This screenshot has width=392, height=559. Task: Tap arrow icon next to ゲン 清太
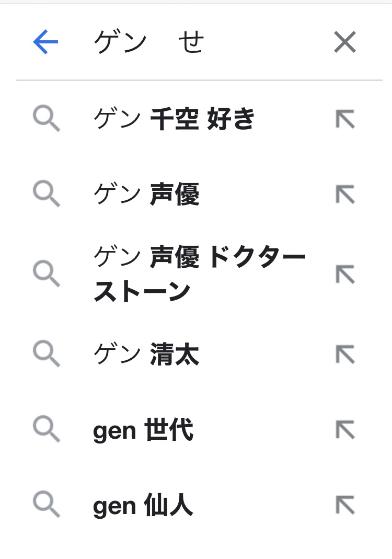pos(345,355)
